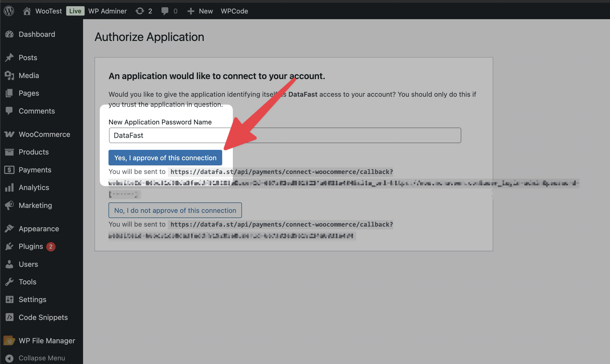Open the Code Snippets sidebar icon

[9, 317]
